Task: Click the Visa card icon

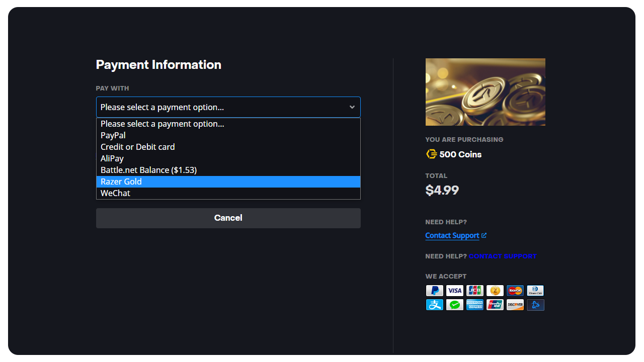Action: click(455, 291)
